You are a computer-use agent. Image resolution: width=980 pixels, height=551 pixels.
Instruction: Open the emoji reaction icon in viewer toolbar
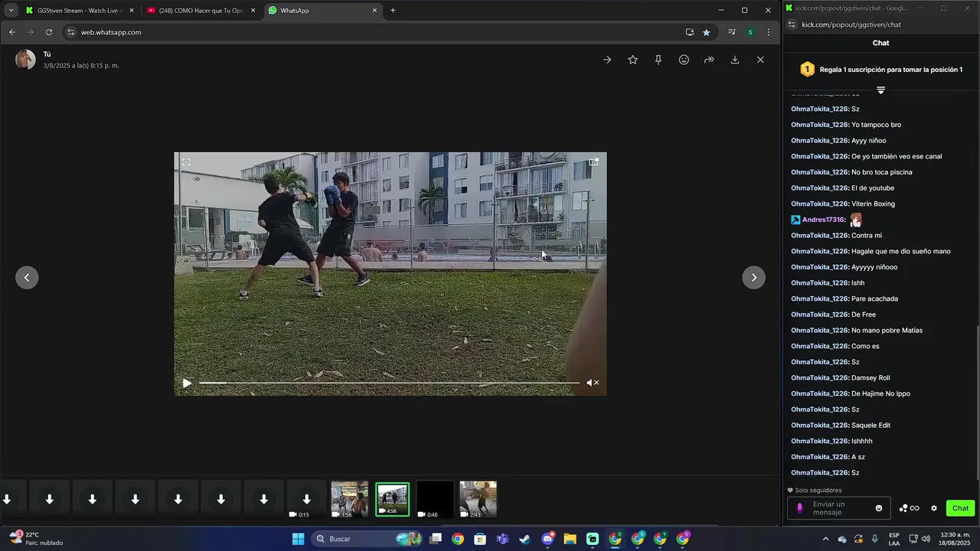pos(684,60)
